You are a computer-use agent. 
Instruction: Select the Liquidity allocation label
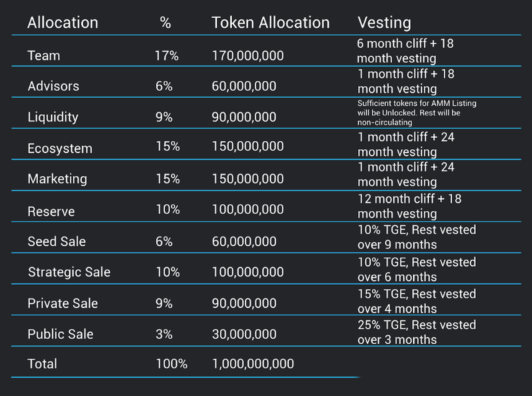[x=53, y=117]
